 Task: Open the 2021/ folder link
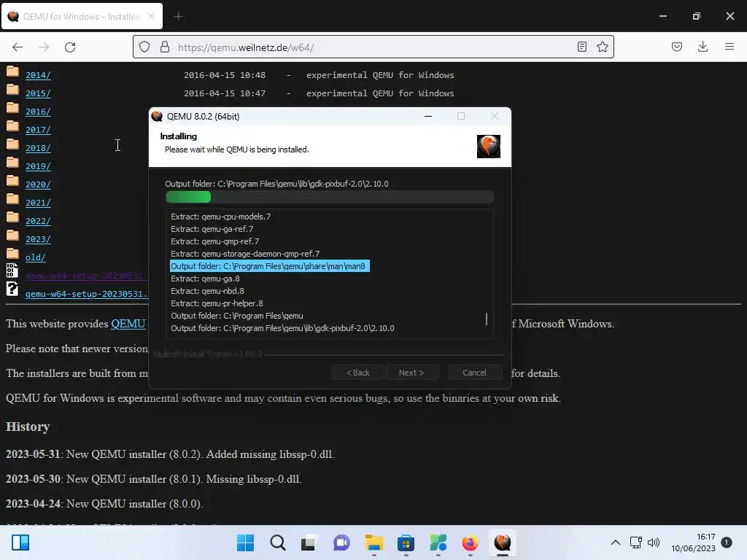click(x=38, y=203)
